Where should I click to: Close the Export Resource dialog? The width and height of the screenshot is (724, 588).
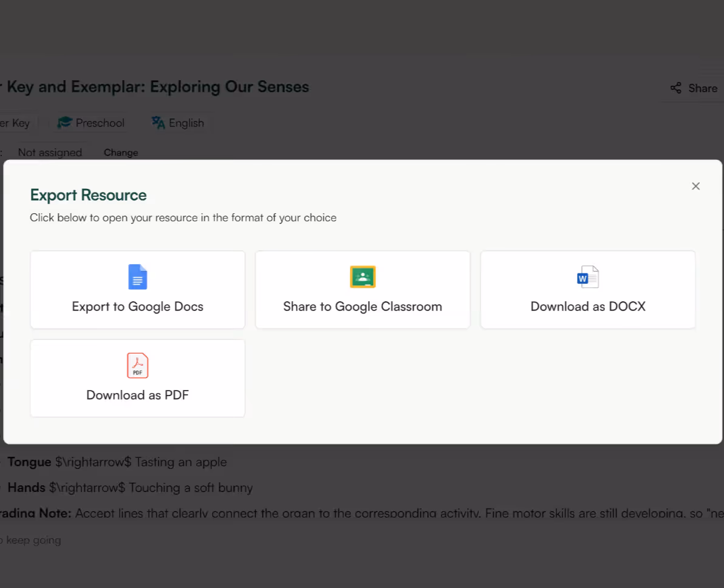pyautogui.click(x=696, y=186)
